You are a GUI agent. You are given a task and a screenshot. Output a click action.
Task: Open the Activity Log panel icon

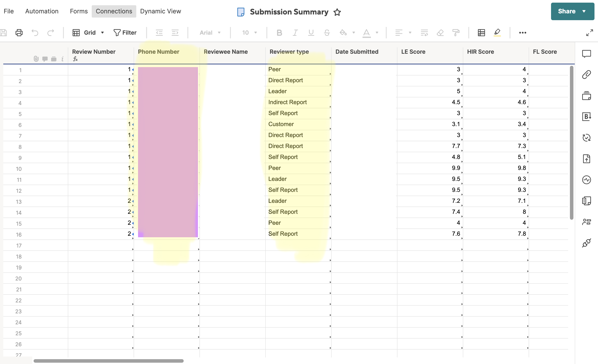[586, 180]
